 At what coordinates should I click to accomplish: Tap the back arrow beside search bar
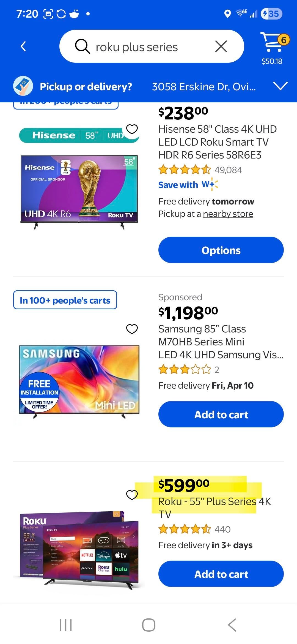pyautogui.click(x=24, y=46)
